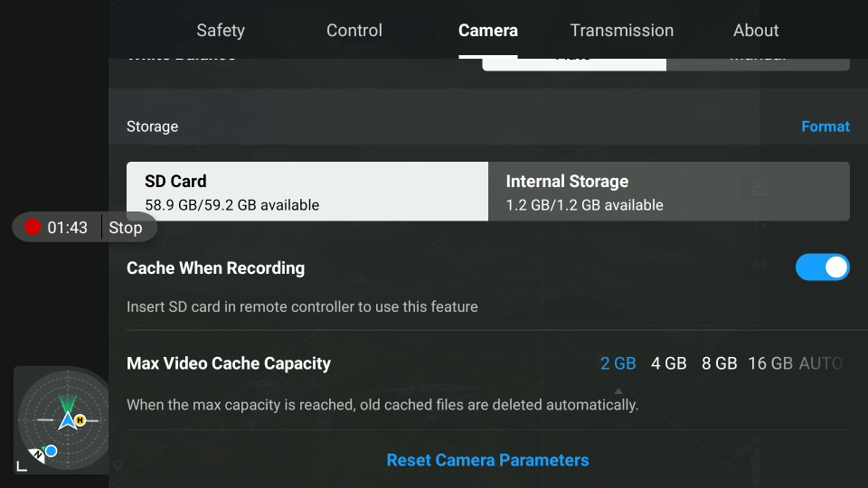Select Internal Storage option
This screenshot has width=868, height=488.
pyautogui.click(x=669, y=192)
